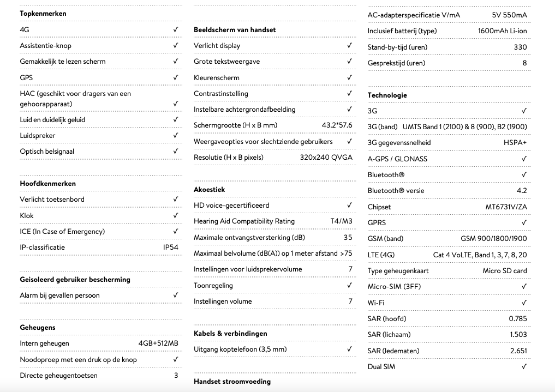Click the Bluetooth® row checkmark

524,174
